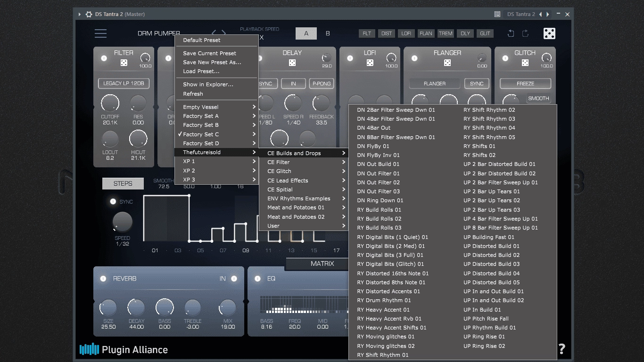Randomize the Delay module with its dice
Screen dimensions: 644x362
292,63
